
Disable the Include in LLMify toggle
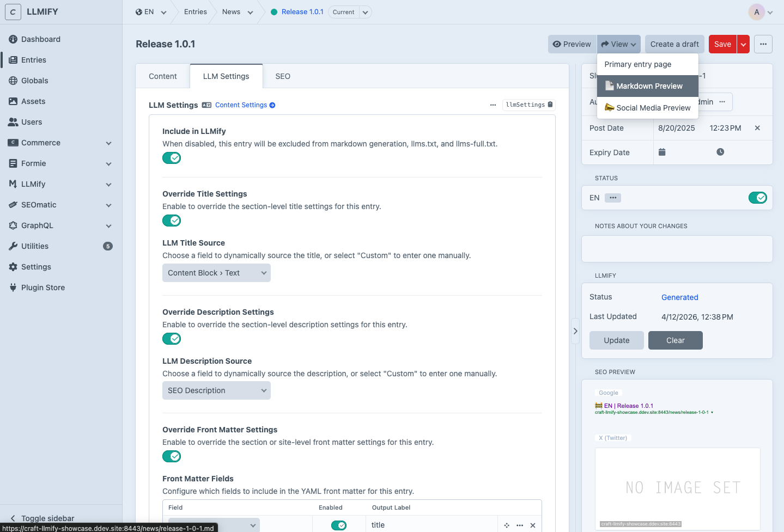point(172,158)
